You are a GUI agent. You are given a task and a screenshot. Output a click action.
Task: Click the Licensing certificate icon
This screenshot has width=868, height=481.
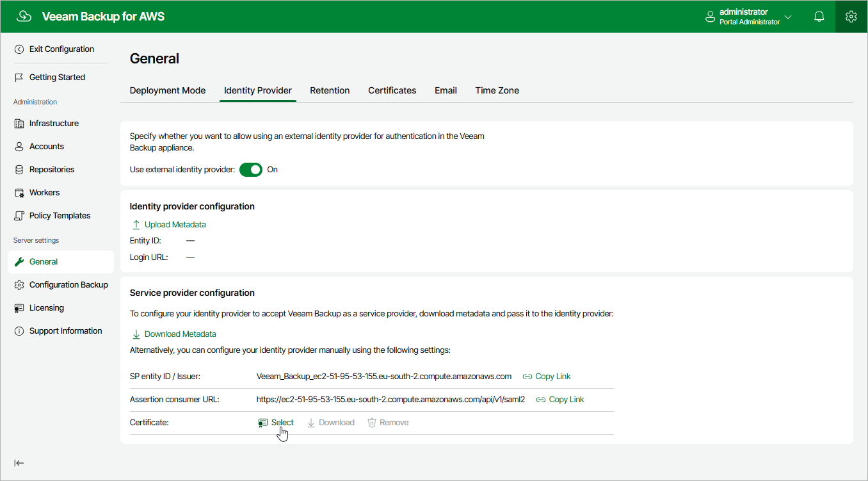pos(19,308)
